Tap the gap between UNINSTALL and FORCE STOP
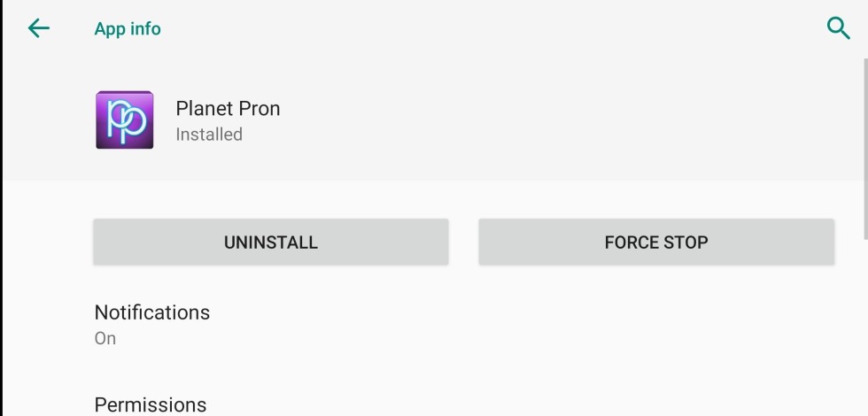Screen dimensions: 868x416 [x=463, y=243]
